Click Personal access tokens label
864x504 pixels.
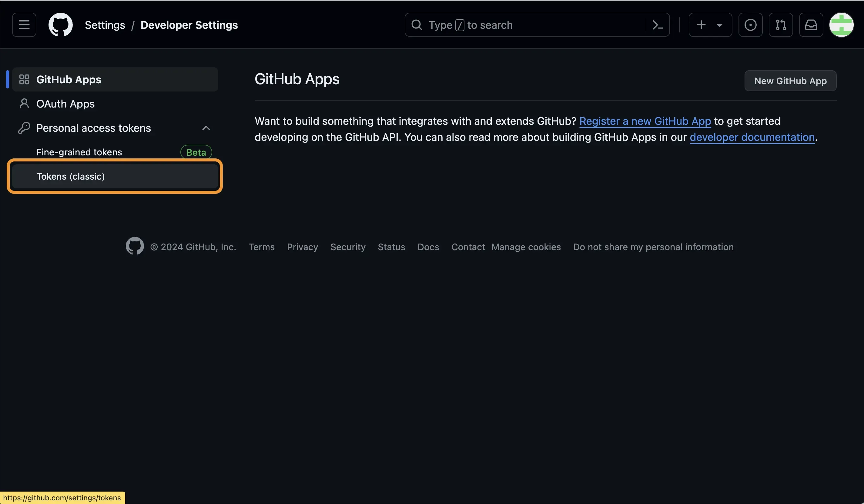(94, 128)
